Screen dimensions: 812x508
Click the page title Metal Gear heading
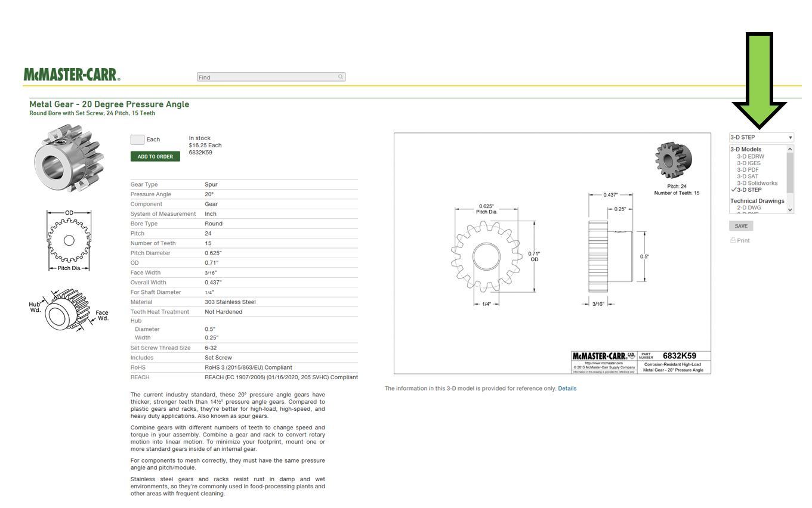point(109,104)
